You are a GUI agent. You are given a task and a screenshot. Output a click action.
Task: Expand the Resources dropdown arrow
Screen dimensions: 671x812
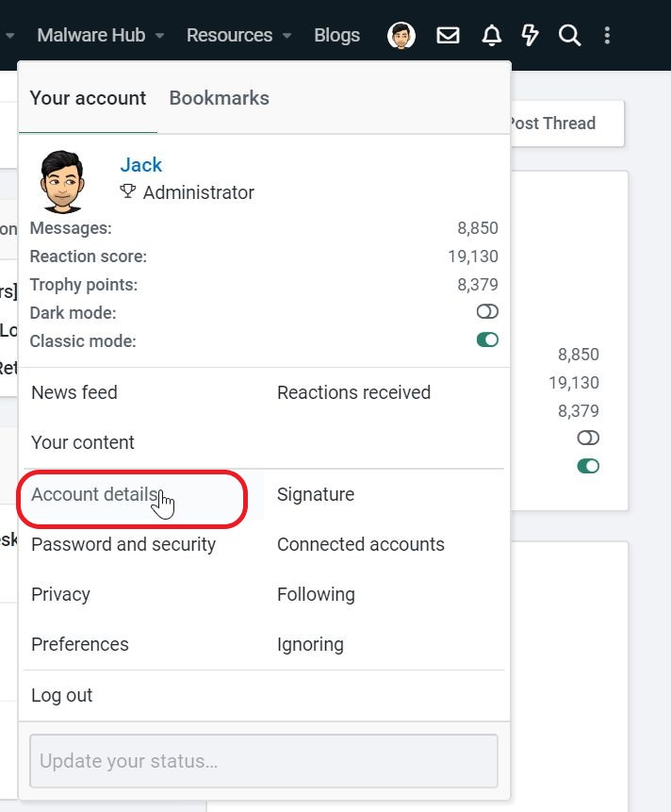click(286, 36)
